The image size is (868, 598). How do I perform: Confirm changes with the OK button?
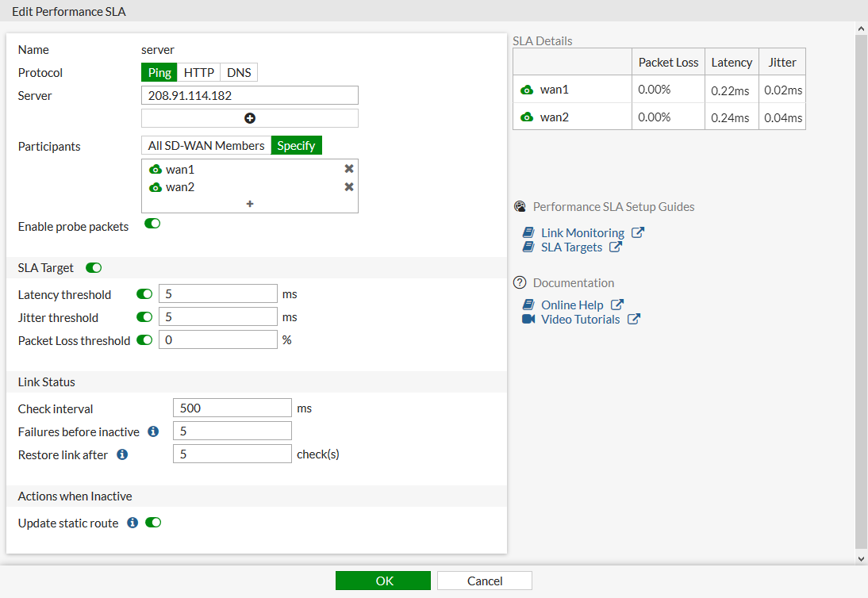383,580
